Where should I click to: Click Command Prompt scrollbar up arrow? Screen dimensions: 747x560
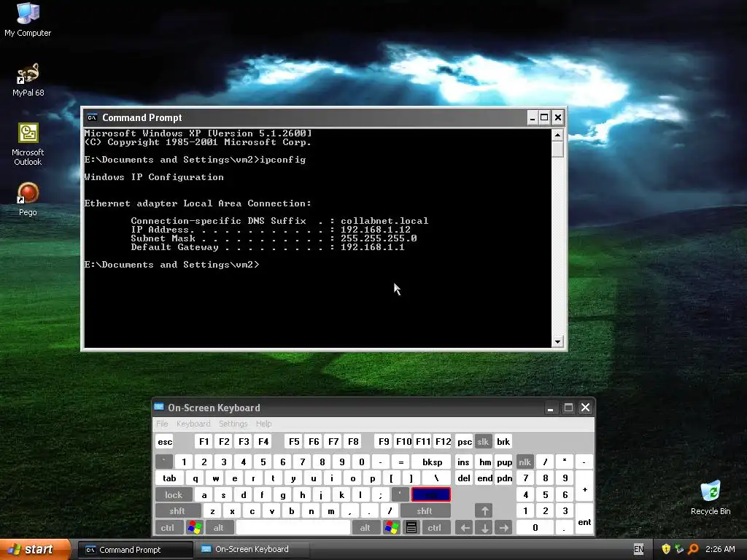557,135
